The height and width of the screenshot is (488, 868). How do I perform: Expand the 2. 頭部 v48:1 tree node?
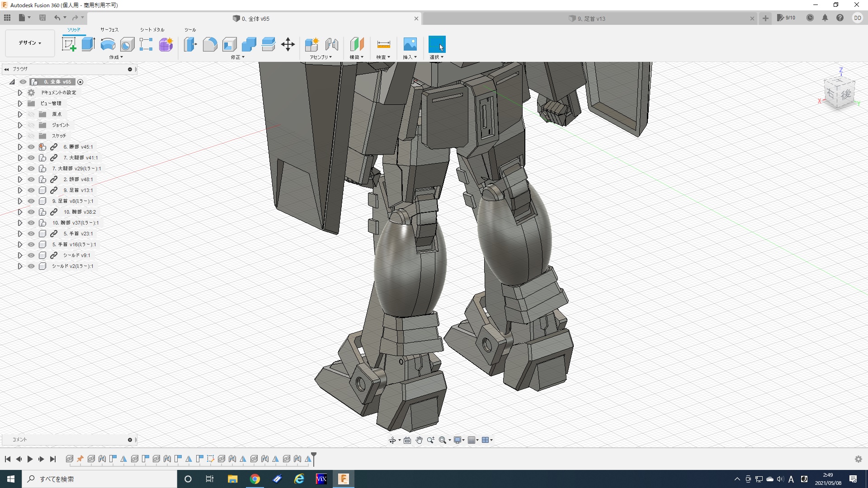coord(20,179)
